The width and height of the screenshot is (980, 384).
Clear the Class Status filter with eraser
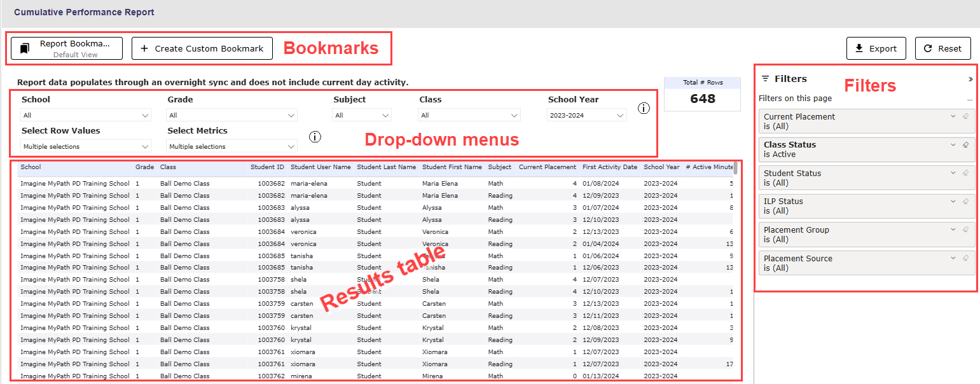[x=965, y=145]
